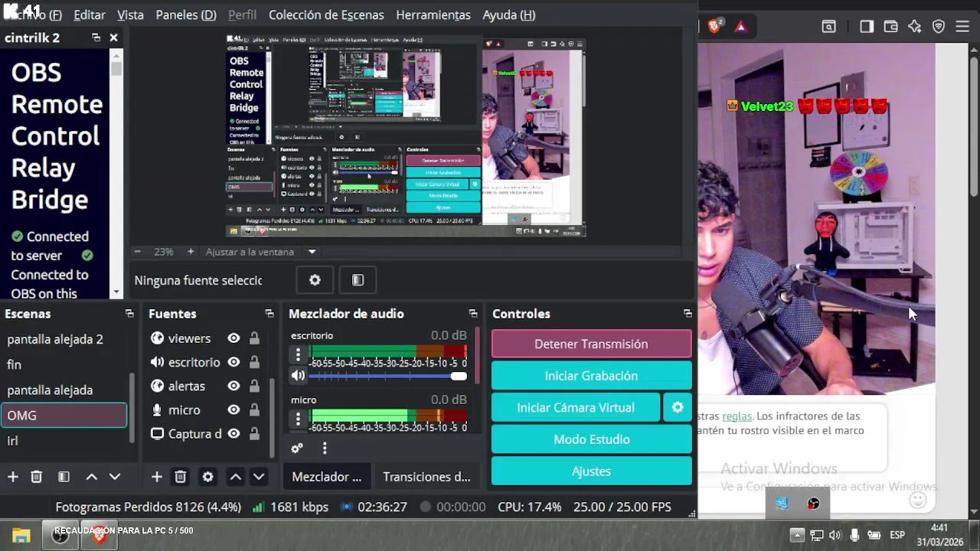Click the Brave Shields icon in browser
980x551 pixels.
[x=714, y=26]
